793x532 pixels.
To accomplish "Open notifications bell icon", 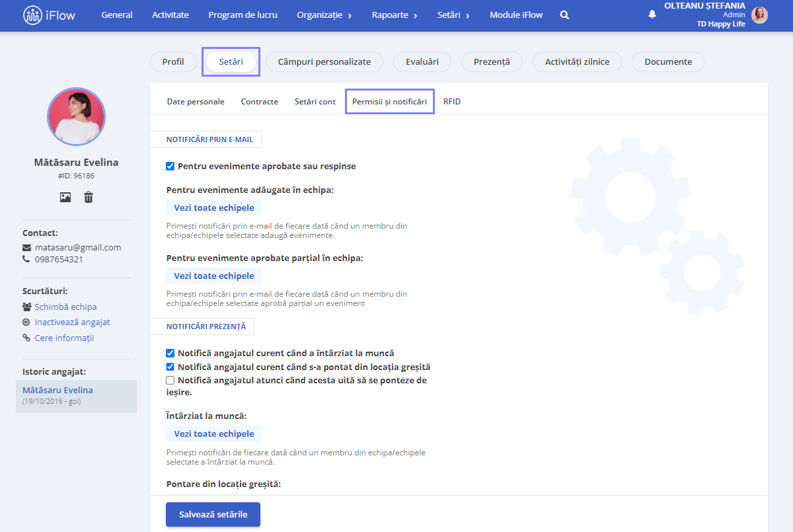I will (x=652, y=14).
